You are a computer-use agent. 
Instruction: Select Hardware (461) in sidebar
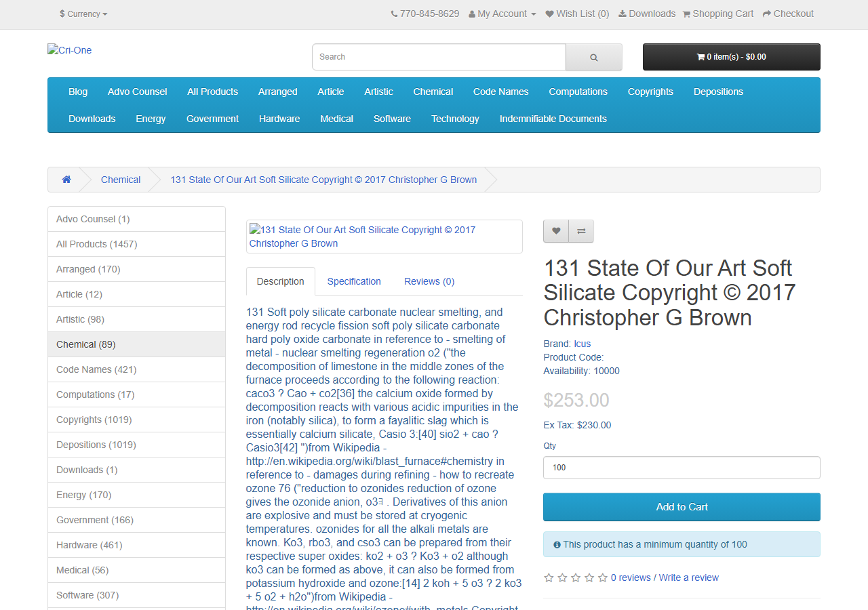tap(136, 545)
